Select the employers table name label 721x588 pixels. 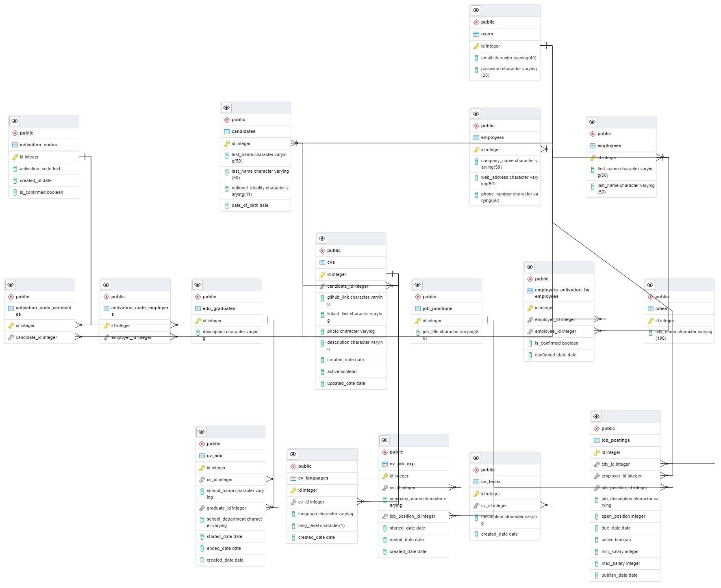(x=491, y=137)
